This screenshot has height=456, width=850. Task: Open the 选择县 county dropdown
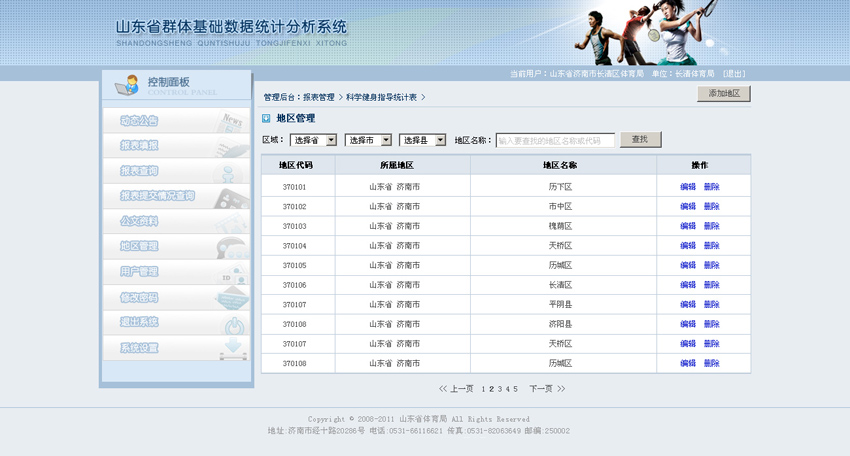click(x=422, y=140)
